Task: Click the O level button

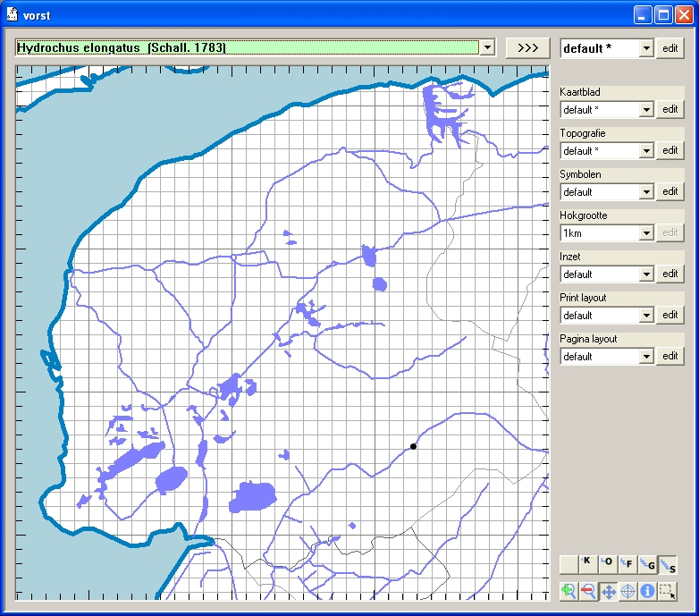Action: 608,563
